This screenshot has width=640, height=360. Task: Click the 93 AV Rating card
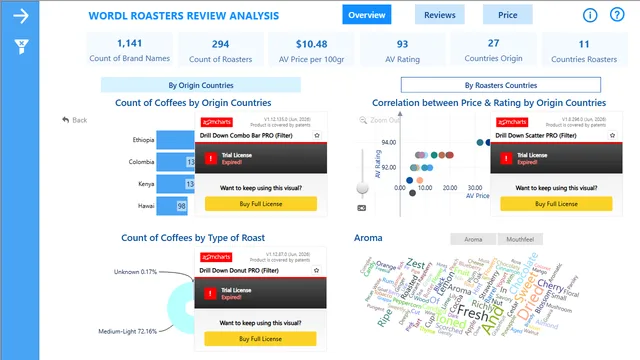coord(402,49)
